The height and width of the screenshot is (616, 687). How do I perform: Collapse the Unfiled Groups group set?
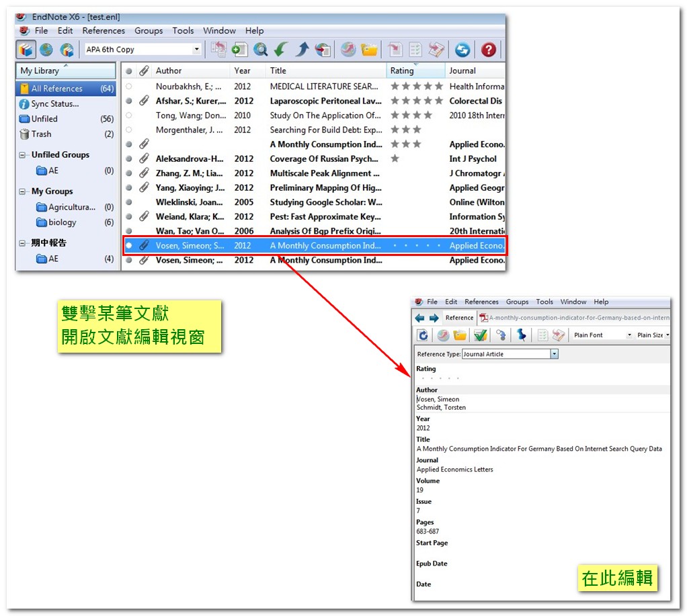(x=22, y=155)
